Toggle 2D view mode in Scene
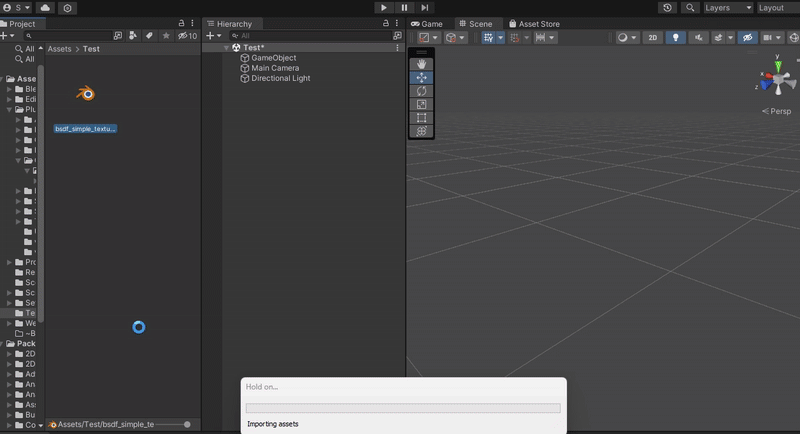The height and width of the screenshot is (434, 800). [653, 38]
